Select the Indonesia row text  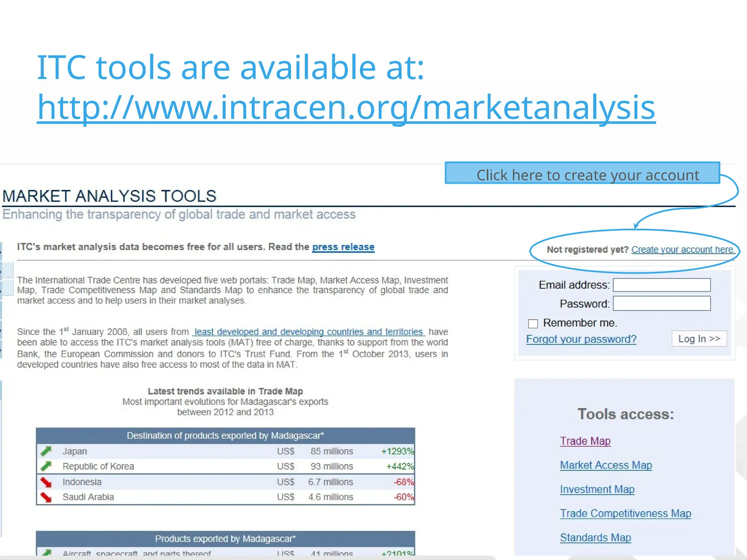pyautogui.click(x=82, y=482)
